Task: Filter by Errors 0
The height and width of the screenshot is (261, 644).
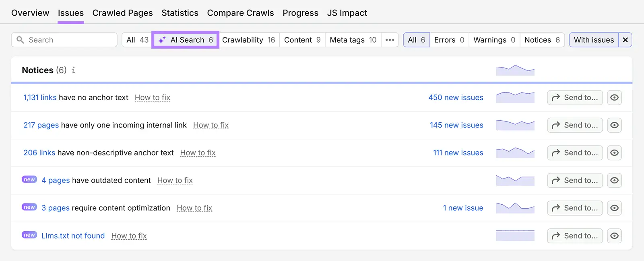Action: click(x=449, y=40)
